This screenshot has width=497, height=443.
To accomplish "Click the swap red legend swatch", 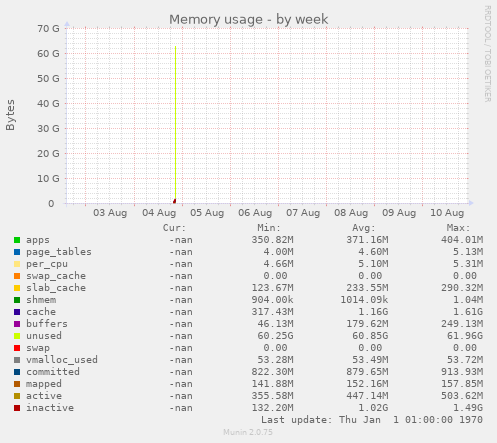I will [x=17, y=348].
